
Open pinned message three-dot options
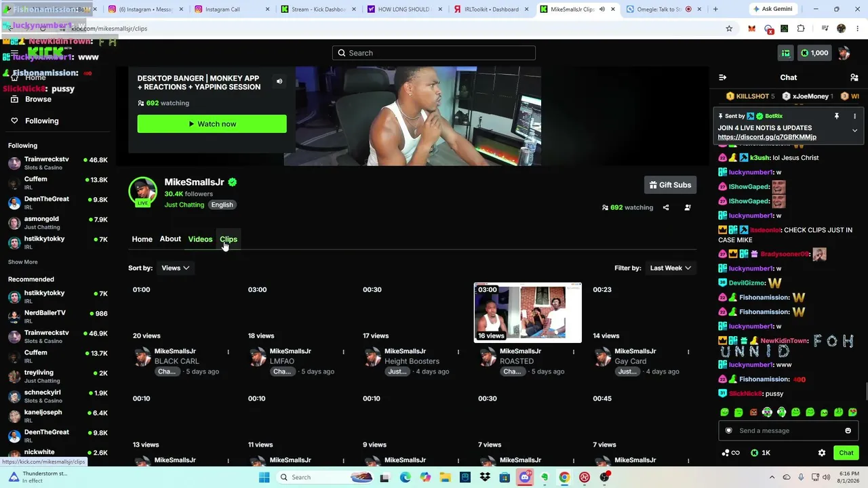click(x=854, y=116)
